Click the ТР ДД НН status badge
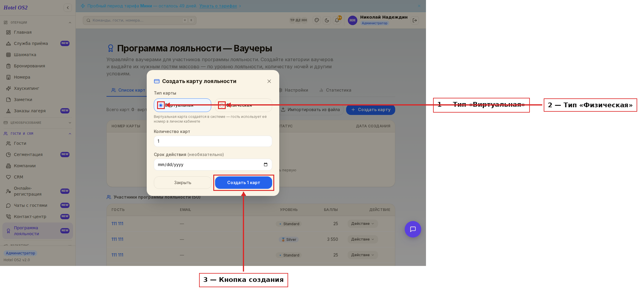644x294 pixels. (x=298, y=20)
